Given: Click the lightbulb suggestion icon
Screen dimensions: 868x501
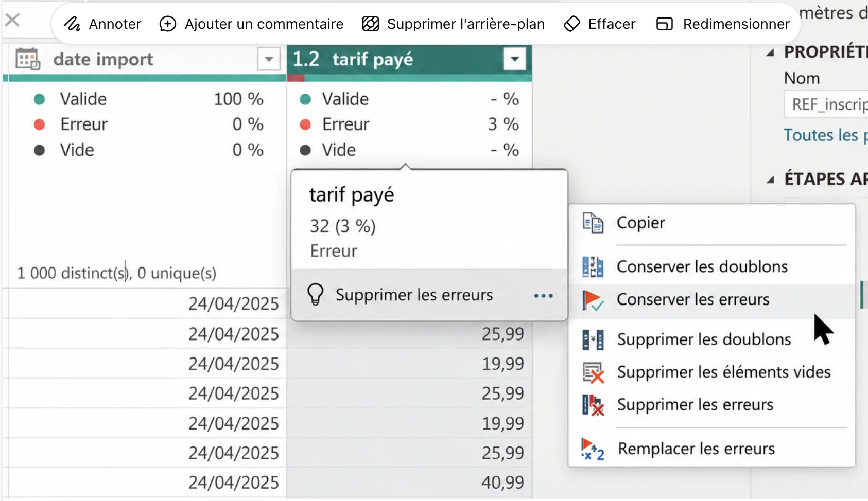Looking at the screenshot, I should point(315,295).
